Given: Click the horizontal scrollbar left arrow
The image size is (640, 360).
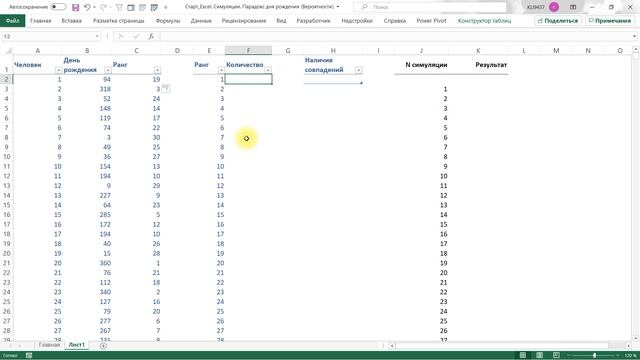Looking at the screenshot, I should pos(392,346).
